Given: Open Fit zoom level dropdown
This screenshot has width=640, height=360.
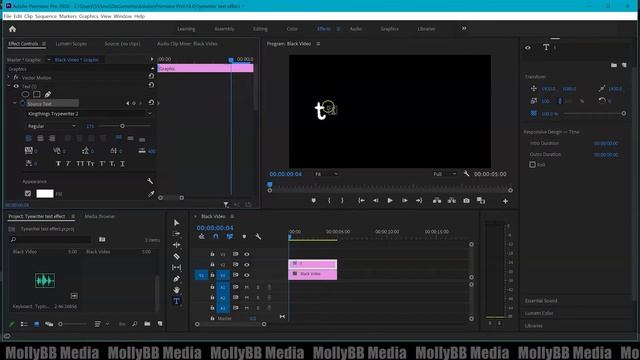Looking at the screenshot, I should point(326,174).
